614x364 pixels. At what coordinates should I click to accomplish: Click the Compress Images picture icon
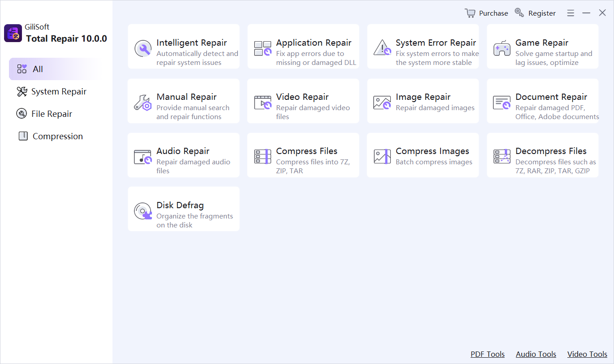click(x=382, y=157)
